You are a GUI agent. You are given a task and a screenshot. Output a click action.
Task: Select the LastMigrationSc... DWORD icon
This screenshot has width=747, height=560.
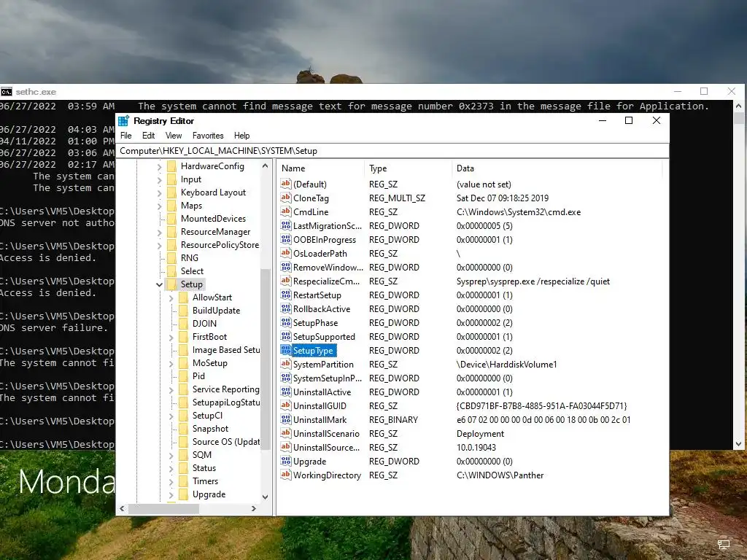point(286,225)
